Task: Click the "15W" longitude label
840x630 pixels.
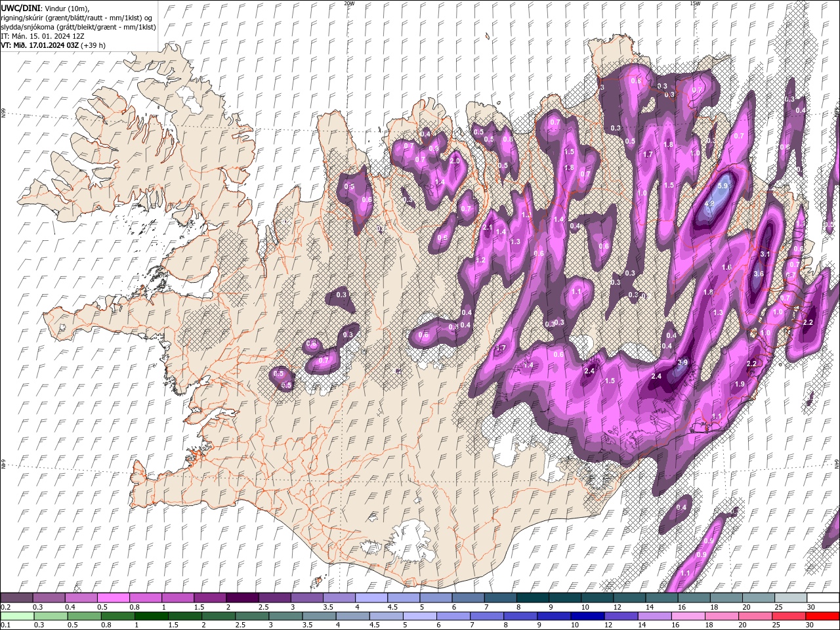Action: pos(695,3)
